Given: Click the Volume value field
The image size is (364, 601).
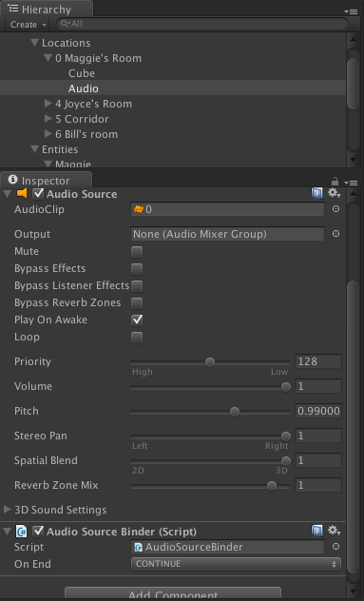Looking at the screenshot, I should (318, 386).
